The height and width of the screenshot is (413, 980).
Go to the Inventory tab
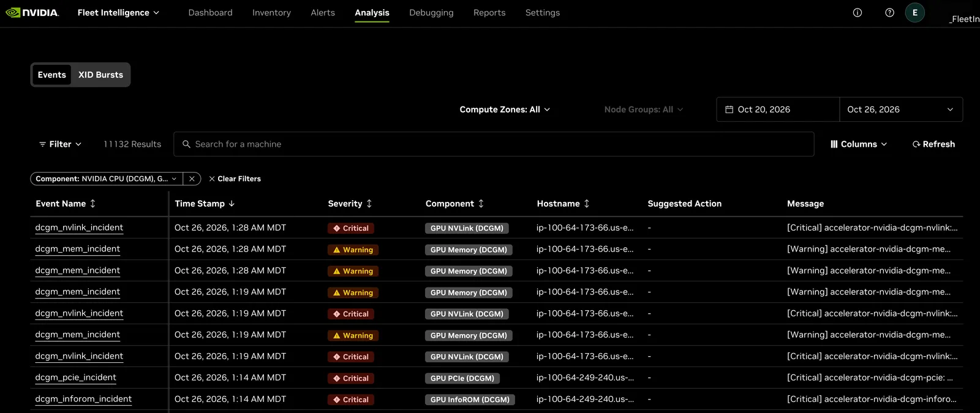(x=271, y=12)
